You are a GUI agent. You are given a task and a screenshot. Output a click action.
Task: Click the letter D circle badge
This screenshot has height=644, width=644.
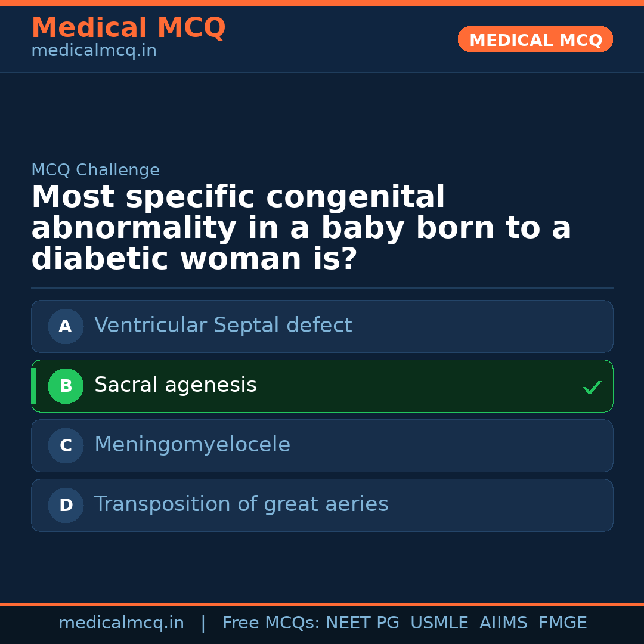pyautogui.click(x=66, y=505)
